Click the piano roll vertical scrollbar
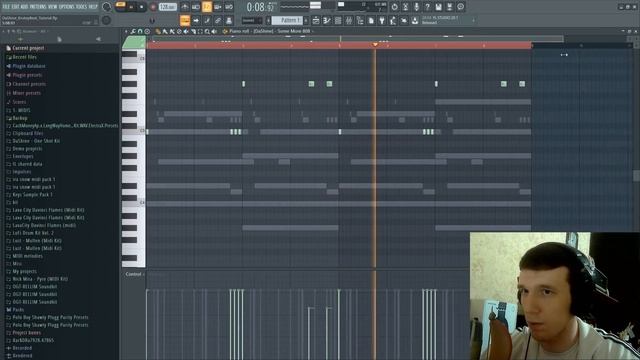Image resolution: width=640 pixels, height=360 pixels. click(636, 176)
